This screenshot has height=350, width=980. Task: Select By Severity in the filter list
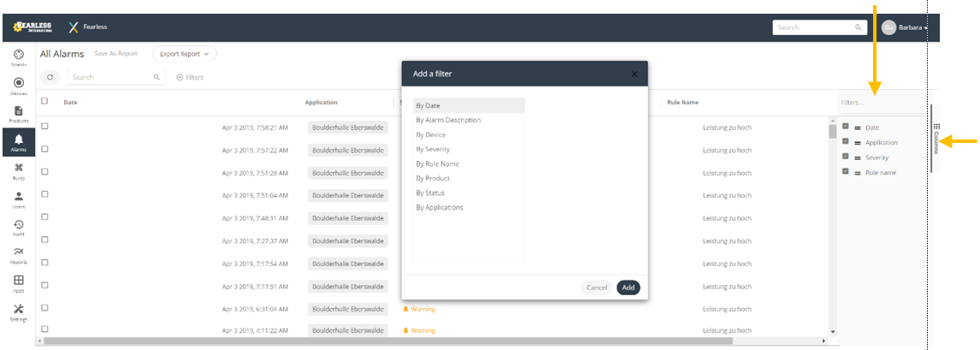coord(433,149)
